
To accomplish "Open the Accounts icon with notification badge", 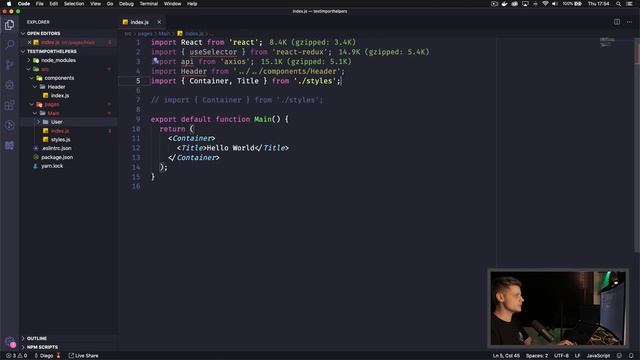I will (x=10, y=342).
